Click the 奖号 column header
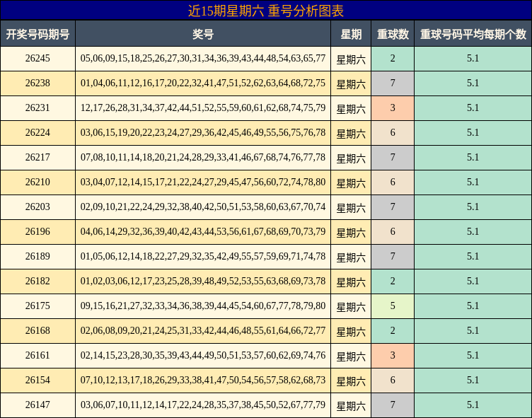The width and height of the screenshot is (532, 418). pyautogui.click(x=203, y=34)
